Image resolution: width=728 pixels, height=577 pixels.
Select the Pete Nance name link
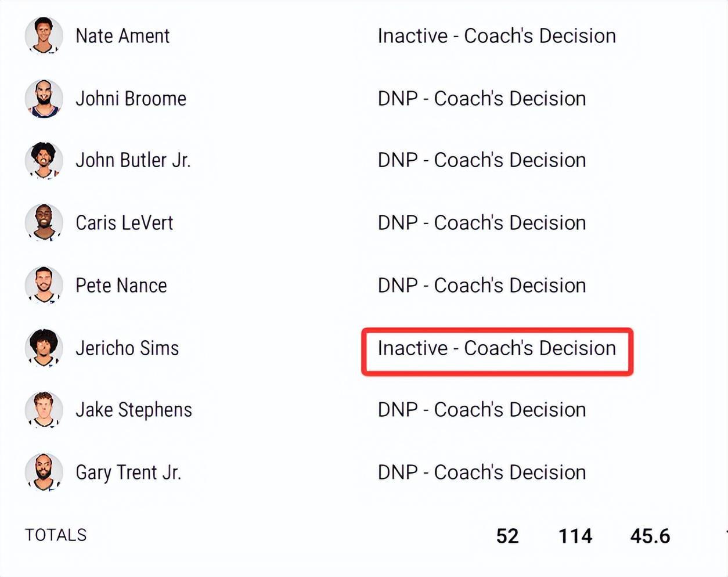click(x=121, y=286)
